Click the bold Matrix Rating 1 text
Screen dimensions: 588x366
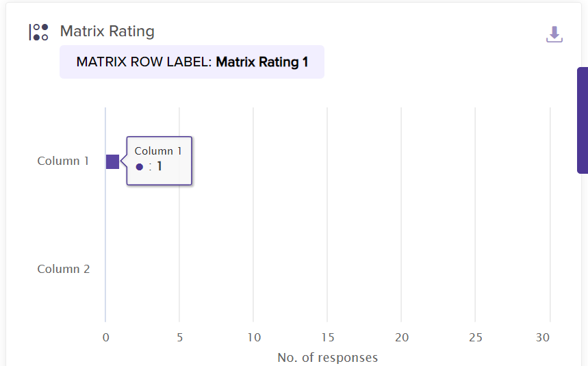tap(261, 62)
